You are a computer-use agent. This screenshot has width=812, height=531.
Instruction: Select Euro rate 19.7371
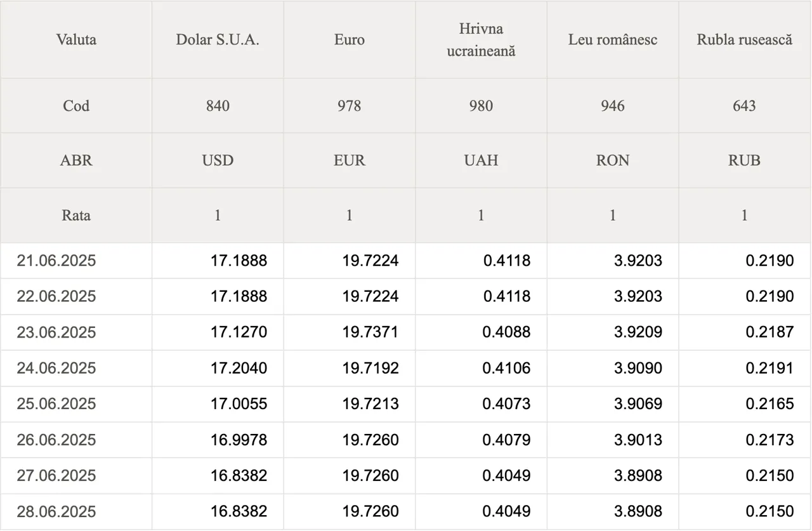370,332
